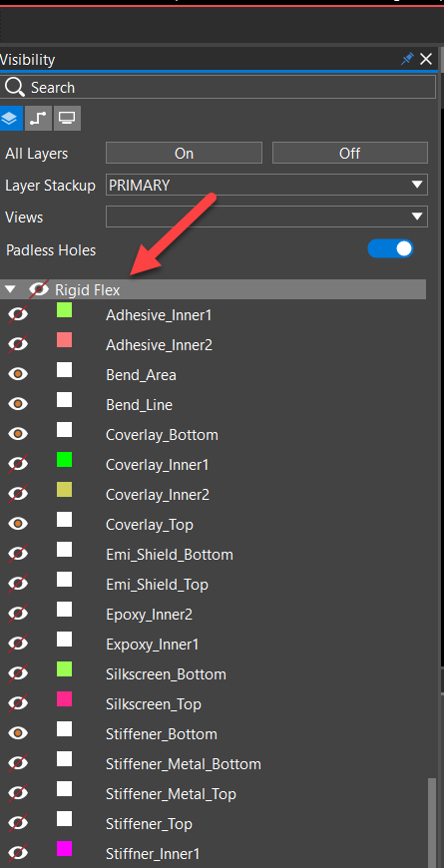This screenshot has height=868, width=444.
Task: Open the Display visibility tab icon
Action: pyautogui.click(x=68, y=119)
